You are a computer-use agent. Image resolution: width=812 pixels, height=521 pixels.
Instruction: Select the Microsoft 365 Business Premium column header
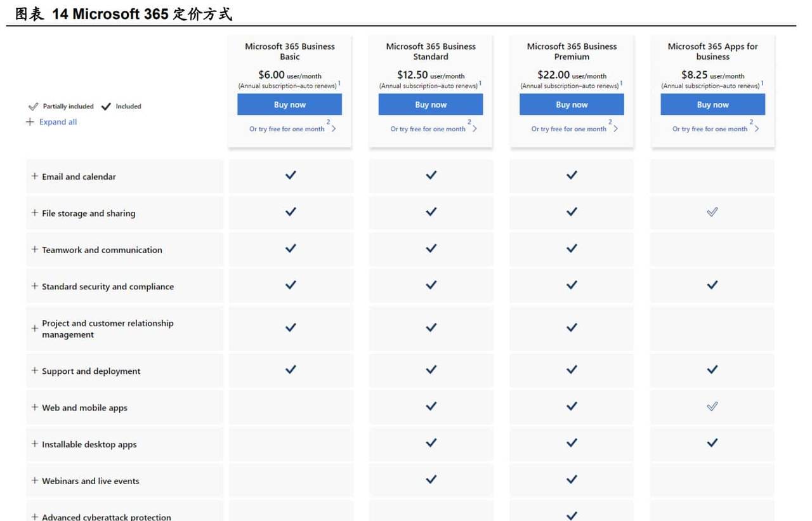[571, 51]
